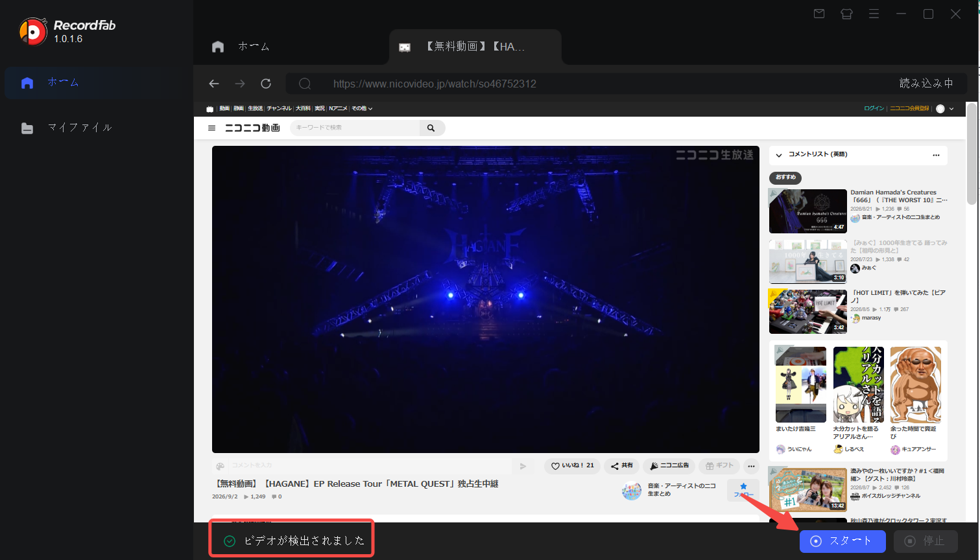This screenshot has width=980, height=560.
Task: Click the いいね! 21 like button
Action: tap(572, 466)
